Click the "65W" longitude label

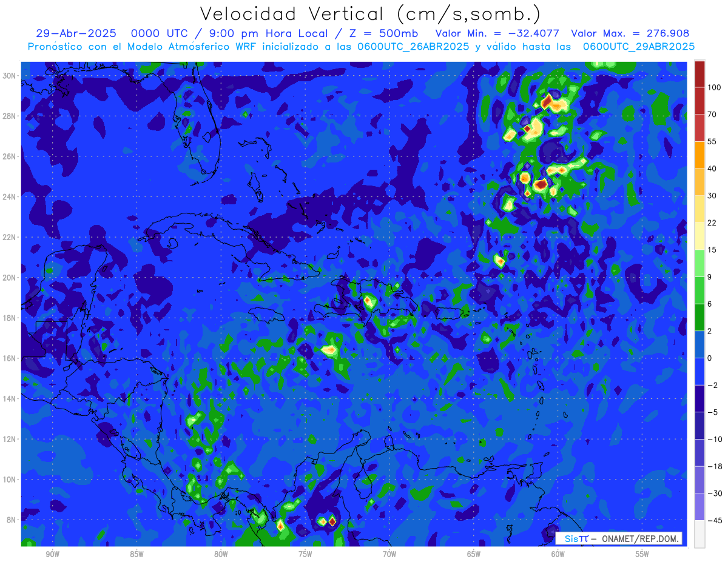tap(474, 554)
